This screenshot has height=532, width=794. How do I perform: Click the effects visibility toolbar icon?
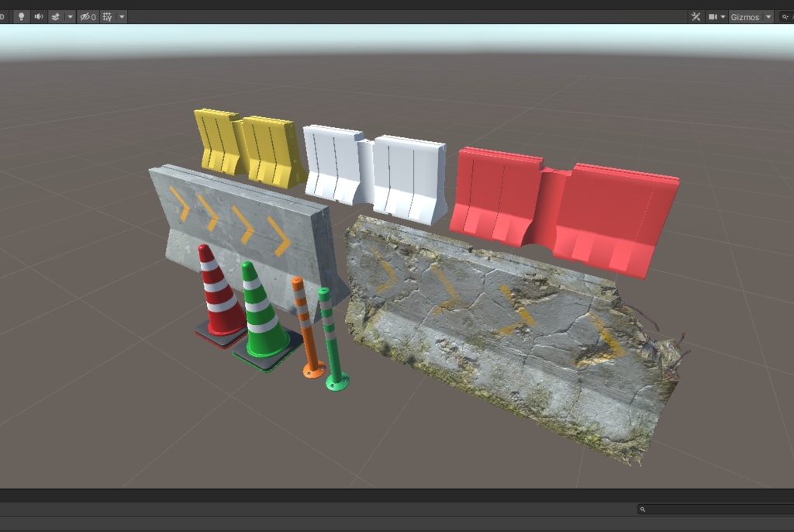(56, 16)
